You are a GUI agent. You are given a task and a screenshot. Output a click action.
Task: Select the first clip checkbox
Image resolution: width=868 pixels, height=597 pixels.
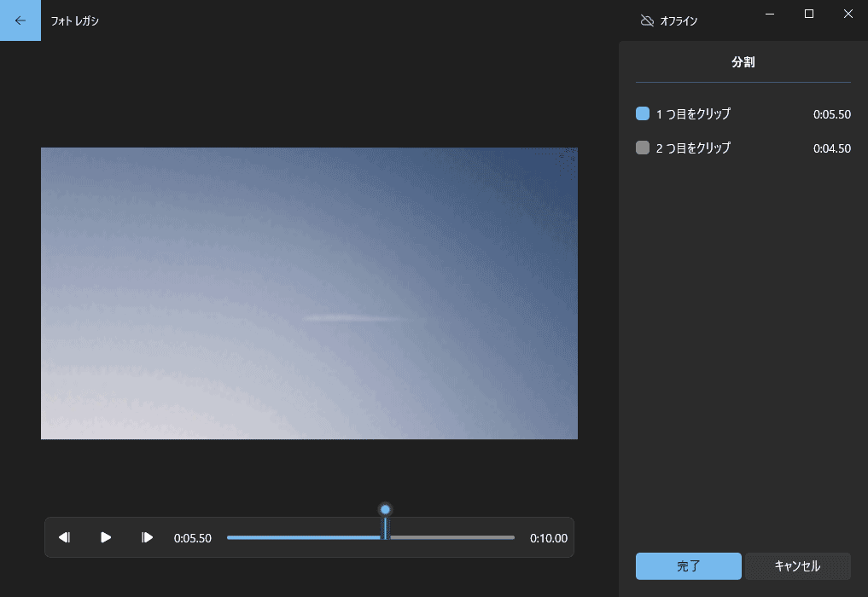[643, 113]
